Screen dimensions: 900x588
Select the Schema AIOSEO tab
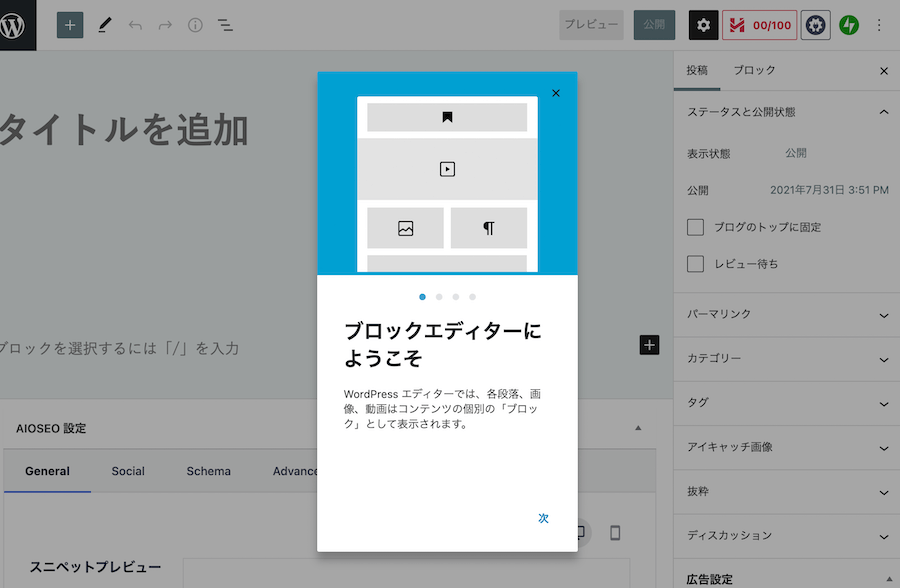pyautogui.click(x=208, y=471)
